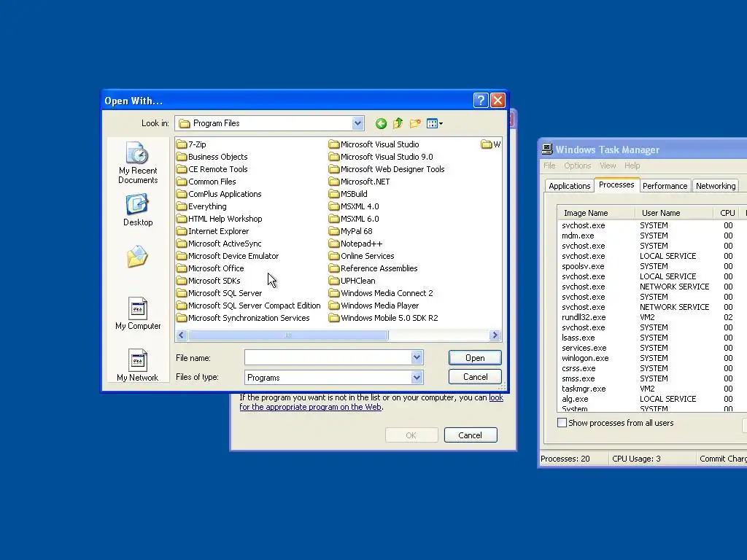Open Options menu in Task Manager

[x=578, y=166]
